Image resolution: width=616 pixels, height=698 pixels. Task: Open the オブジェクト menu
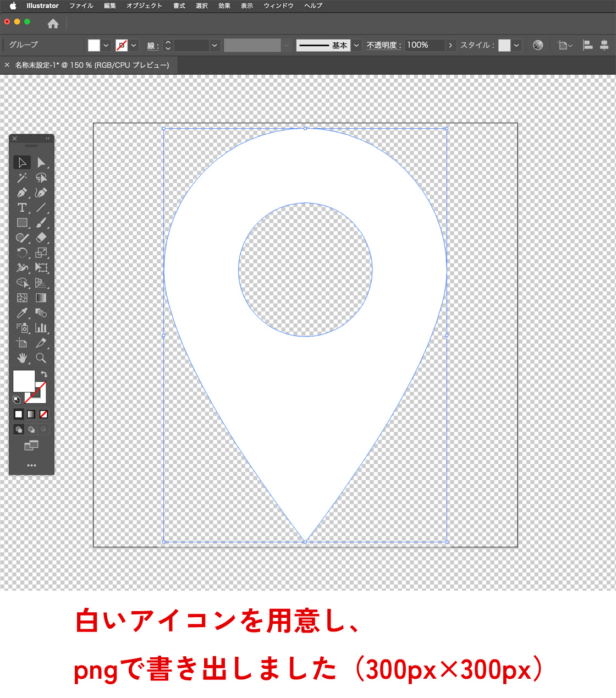pyautogui.click(x=144, y=6)
